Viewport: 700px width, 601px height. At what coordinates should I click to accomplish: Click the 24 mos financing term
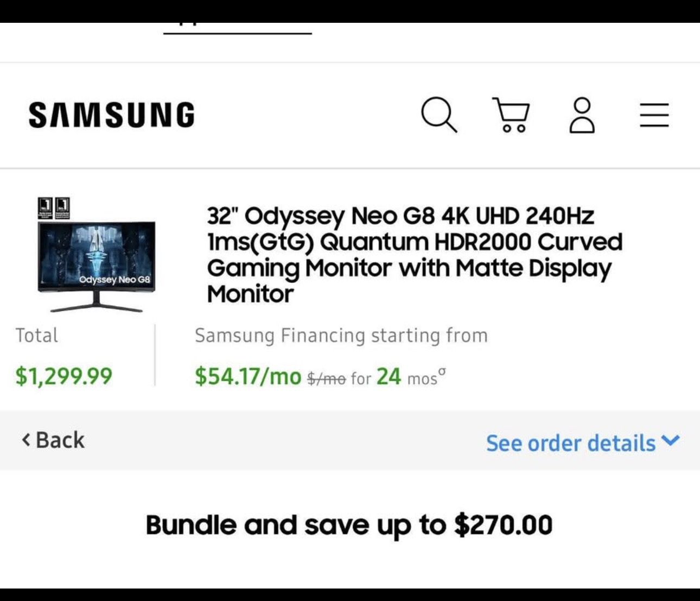(x=406, y=377)
